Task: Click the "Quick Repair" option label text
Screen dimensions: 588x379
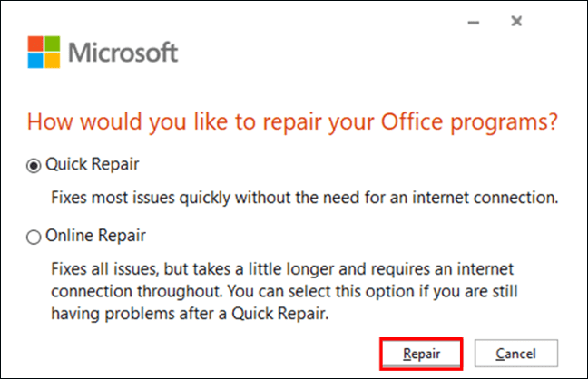Action: pyautogui.click(x=93, y=165)
